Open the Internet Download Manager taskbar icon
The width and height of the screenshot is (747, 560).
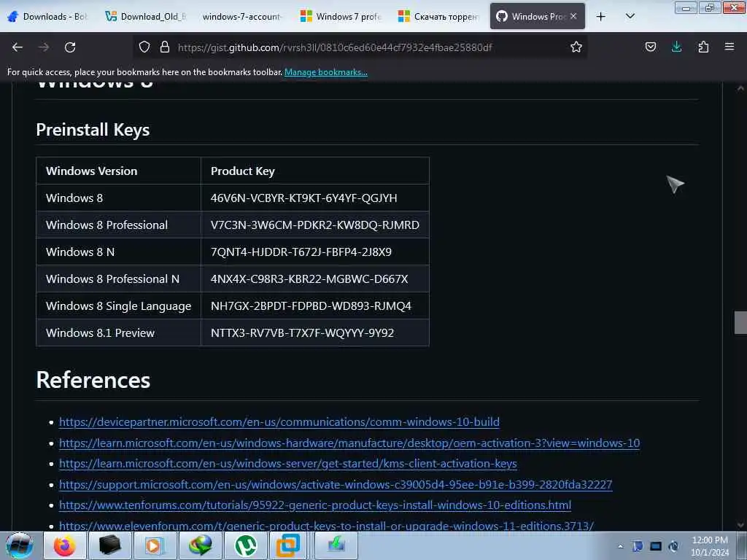200,545
